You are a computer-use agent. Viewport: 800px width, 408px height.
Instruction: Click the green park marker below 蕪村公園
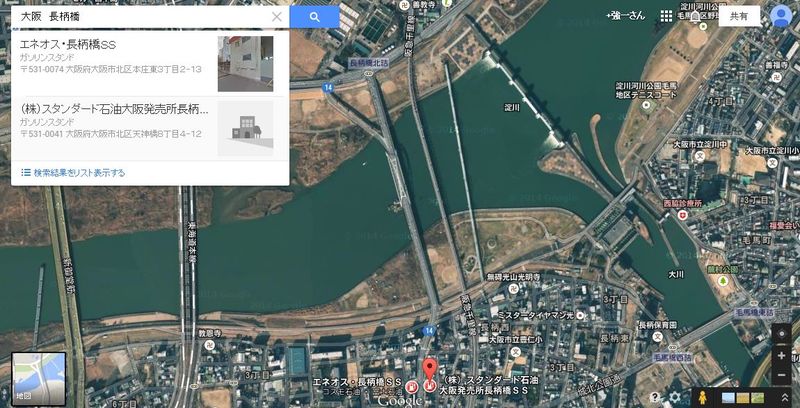[x=722, y=280]
